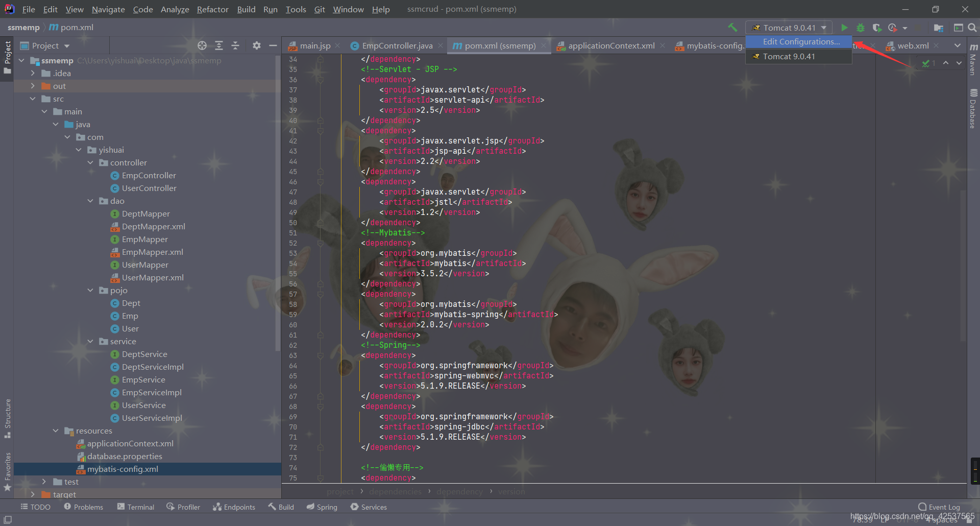The image size is (980, 526).
Task: Click the locate-in-project-tree target icon
Action: [202, 45]
